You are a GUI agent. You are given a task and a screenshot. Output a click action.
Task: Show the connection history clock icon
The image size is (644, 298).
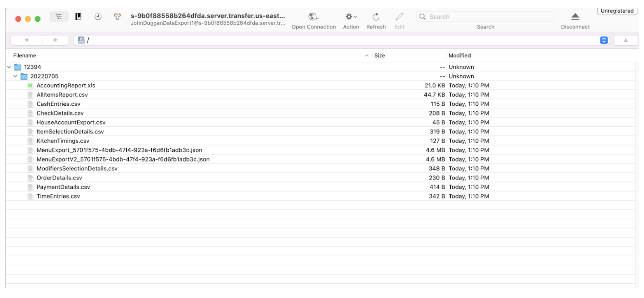pyautogui.click(x=98, y=17)
